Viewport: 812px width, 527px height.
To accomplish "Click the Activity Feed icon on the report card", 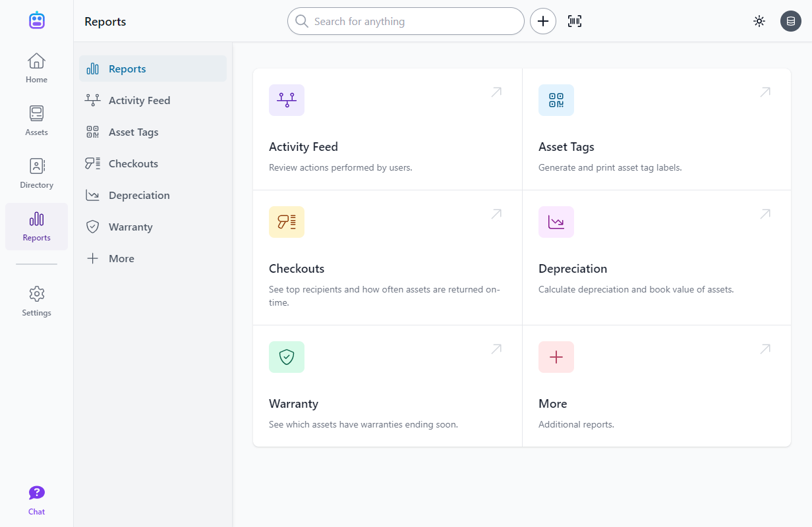I will (x=287, y=99).
